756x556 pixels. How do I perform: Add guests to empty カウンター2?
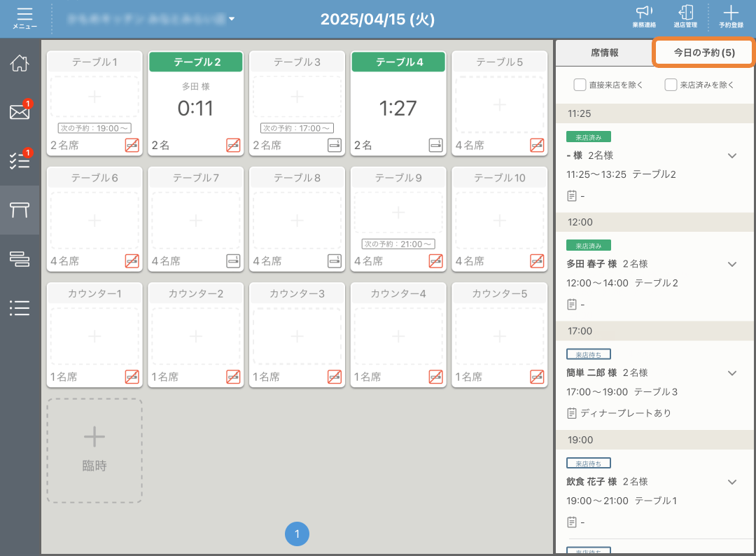196,336
